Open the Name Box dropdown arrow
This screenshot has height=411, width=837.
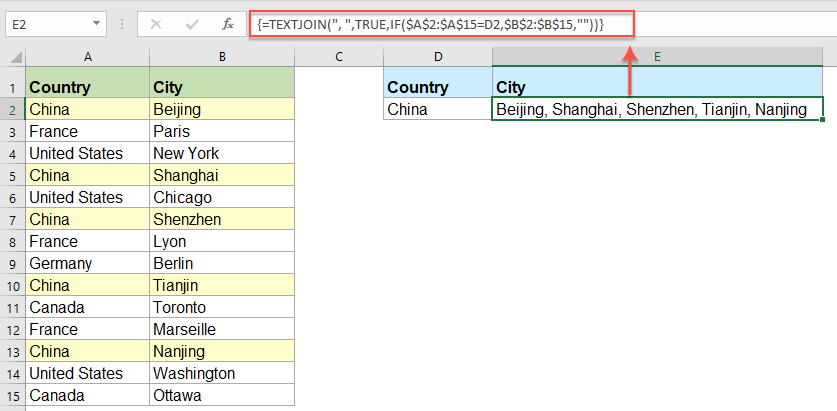tap(96, 24)
